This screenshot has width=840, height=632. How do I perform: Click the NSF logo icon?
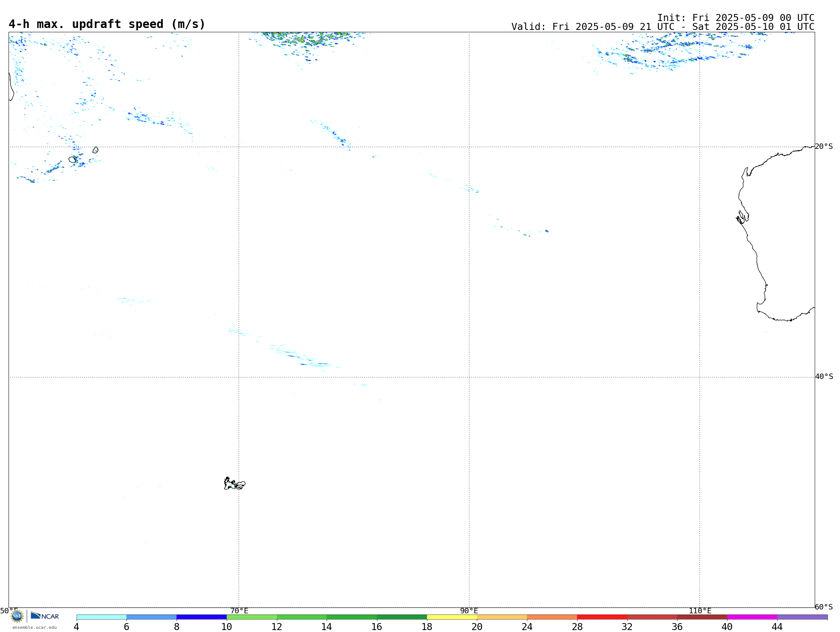coord(17,616)
